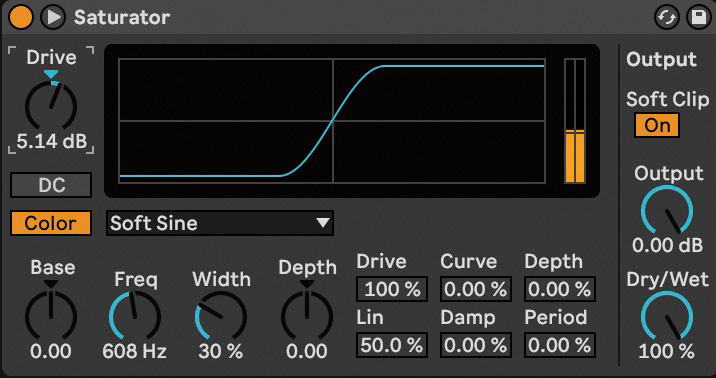716x378 pixels.
Task: Click the shaping curve display
Action: click(332, 121)
